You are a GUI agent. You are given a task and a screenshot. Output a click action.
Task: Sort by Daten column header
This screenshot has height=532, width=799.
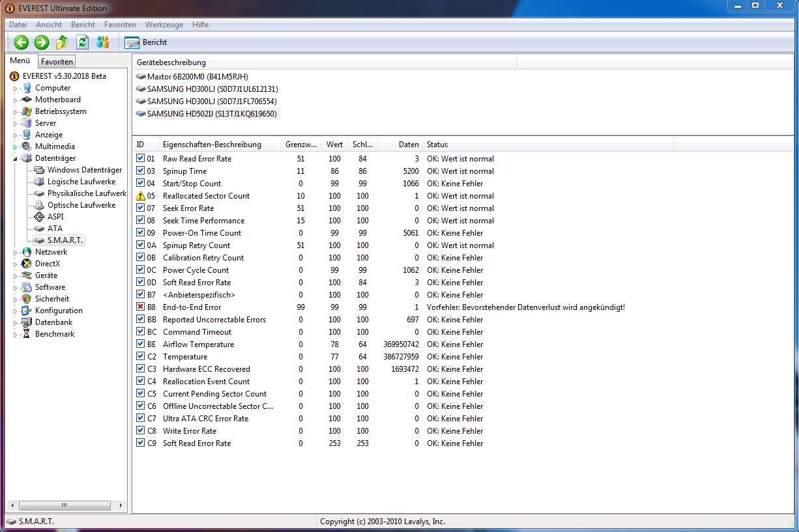[399, 145]
